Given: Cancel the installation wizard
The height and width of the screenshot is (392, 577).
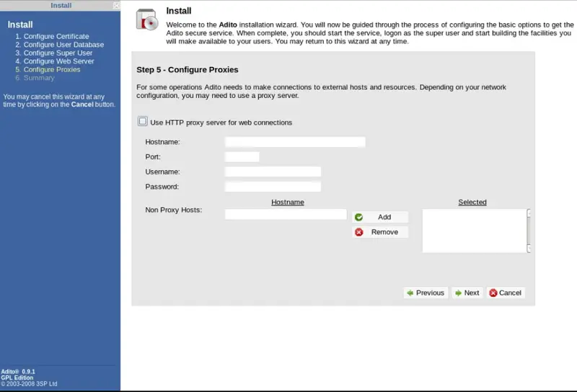Looking at the screenshot, I should point(506,293).
